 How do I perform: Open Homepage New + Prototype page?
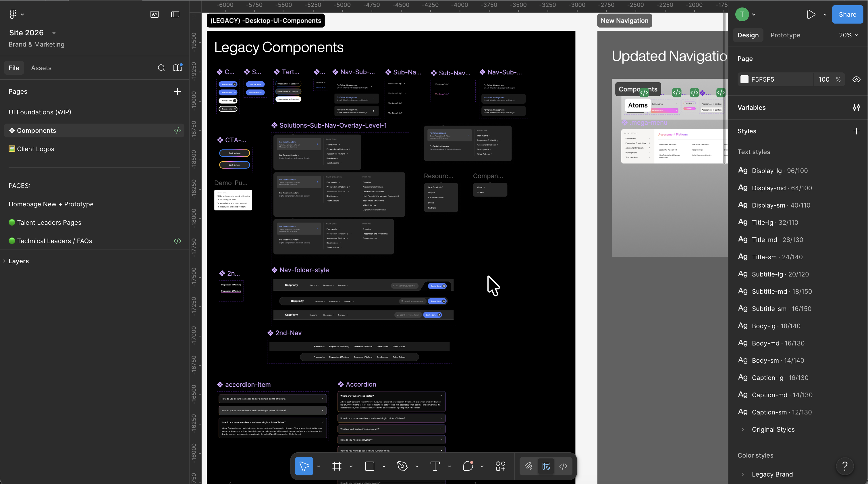click(x=94, y=204)
